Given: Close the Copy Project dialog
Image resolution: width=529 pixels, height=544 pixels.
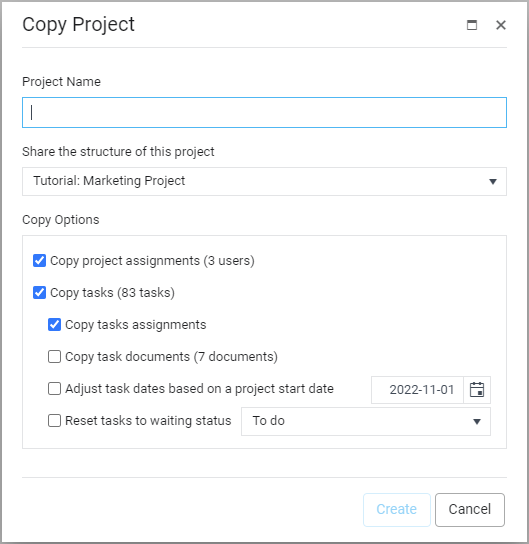Looking at the screenshot, I should [501, 25].
